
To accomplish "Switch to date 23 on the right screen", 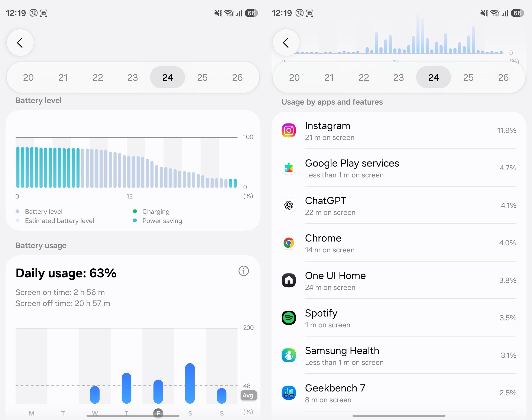I will pyautogui.click(x=399, y=78).
